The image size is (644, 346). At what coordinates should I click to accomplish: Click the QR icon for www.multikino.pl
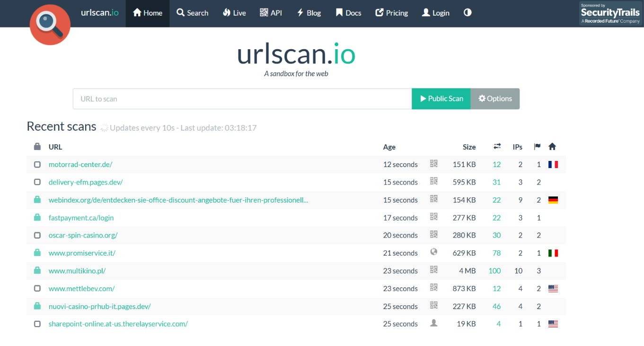click(x=434, y=270)
